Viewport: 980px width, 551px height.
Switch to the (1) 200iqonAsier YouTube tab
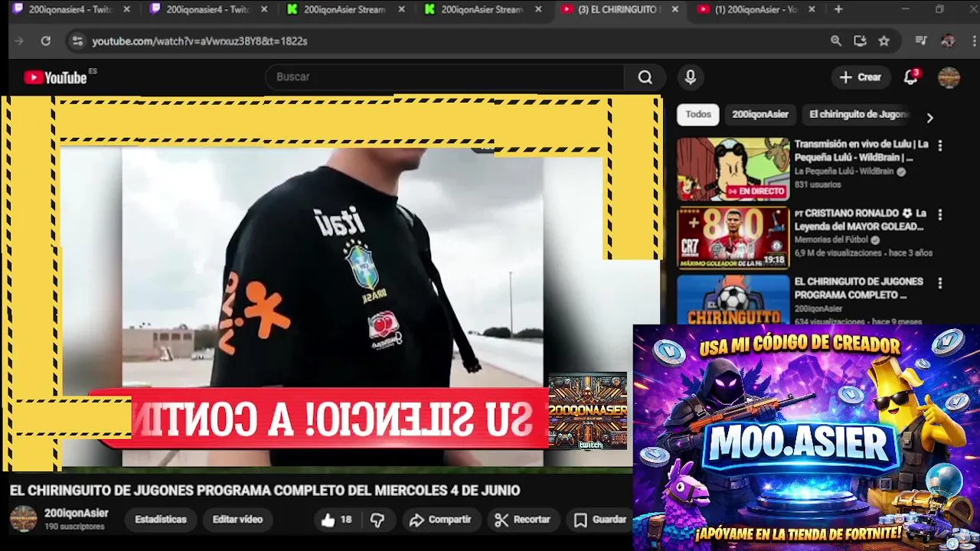coord(757,10)
